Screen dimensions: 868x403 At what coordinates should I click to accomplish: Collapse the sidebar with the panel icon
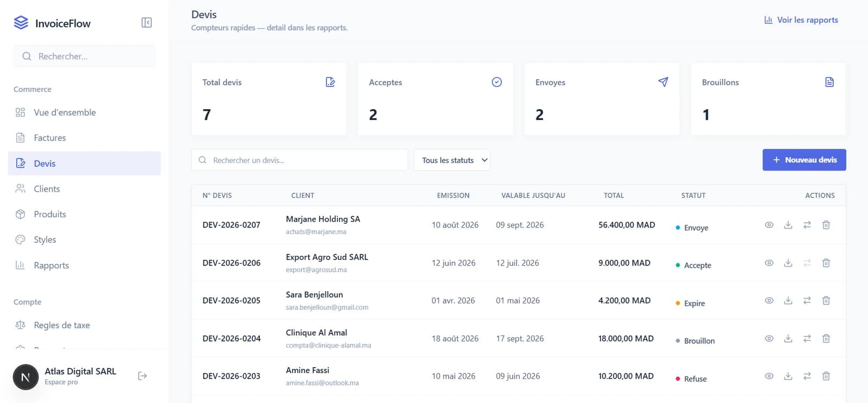[146, 22]
